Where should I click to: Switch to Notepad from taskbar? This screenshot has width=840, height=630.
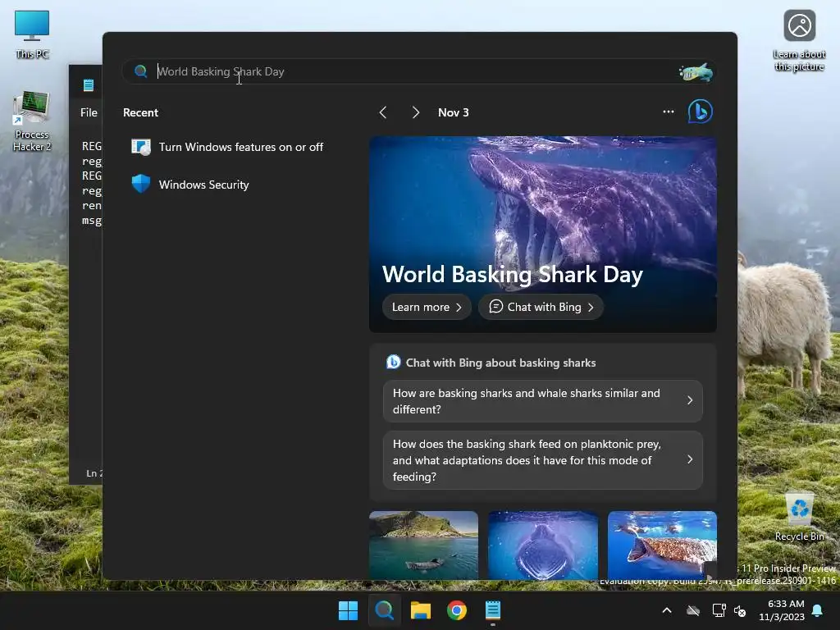[x=493, y=610]
